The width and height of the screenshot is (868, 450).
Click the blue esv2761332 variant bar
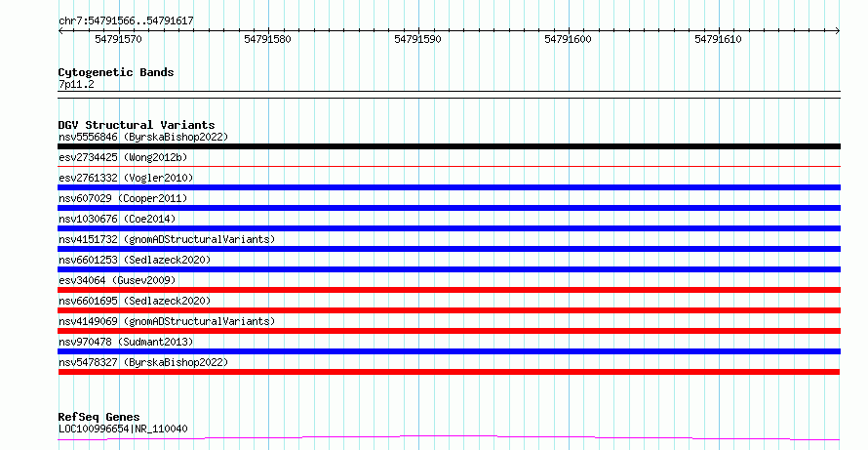(x=449, y=187)
